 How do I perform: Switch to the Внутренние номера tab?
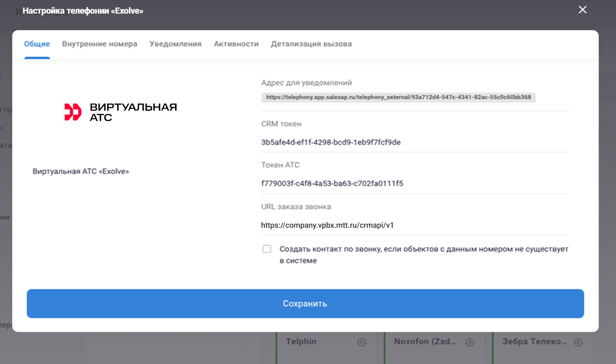[x=100, y=44]
